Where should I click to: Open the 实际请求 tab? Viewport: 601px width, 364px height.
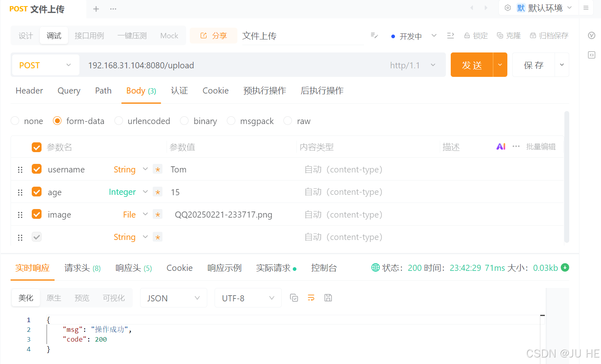click(276, 268)
